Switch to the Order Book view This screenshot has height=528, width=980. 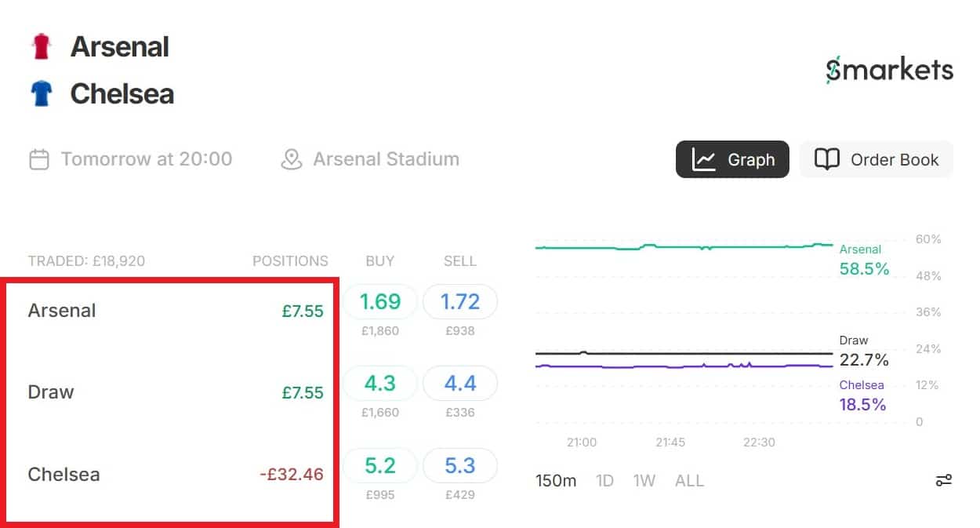pyautogui.click(x=876, y=160)
